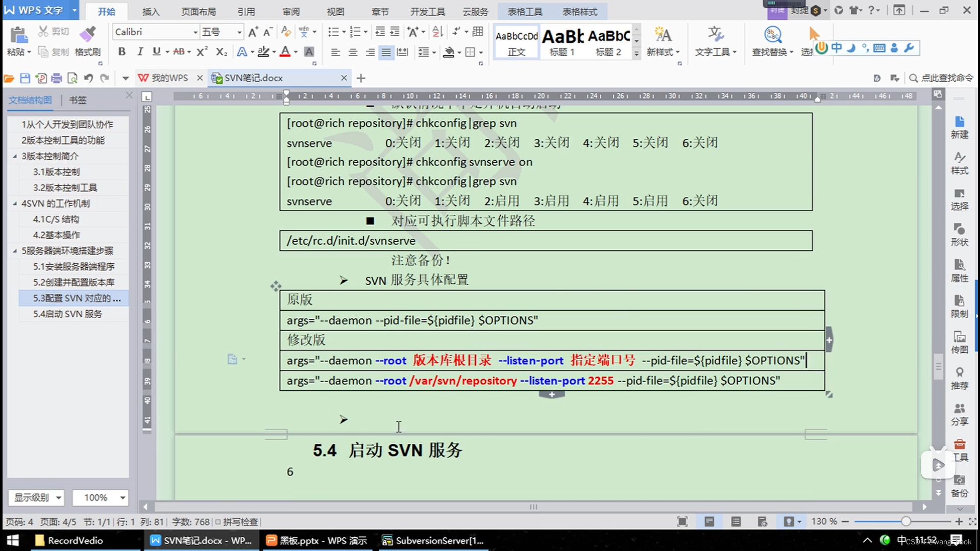Open the 插入 ribbon tab

[x=151, y=11]
